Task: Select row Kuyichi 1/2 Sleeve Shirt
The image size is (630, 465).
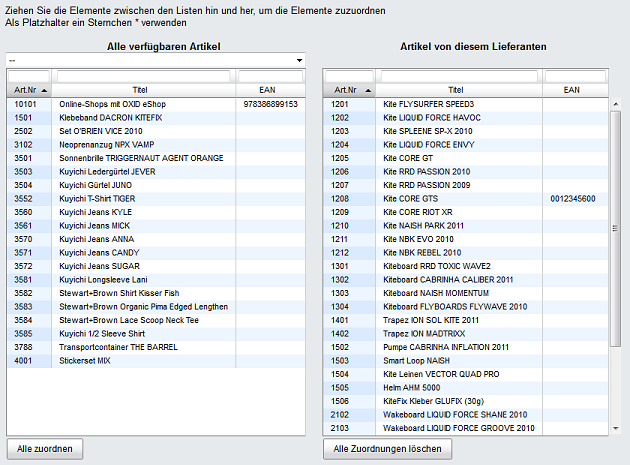Action: 156,334
